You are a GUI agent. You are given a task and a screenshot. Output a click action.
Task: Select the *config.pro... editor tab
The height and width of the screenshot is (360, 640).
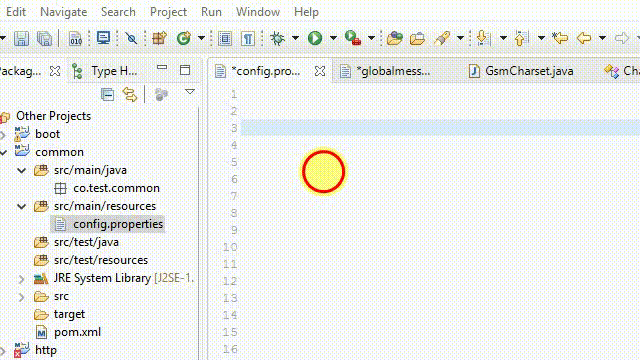pos(265,71)
